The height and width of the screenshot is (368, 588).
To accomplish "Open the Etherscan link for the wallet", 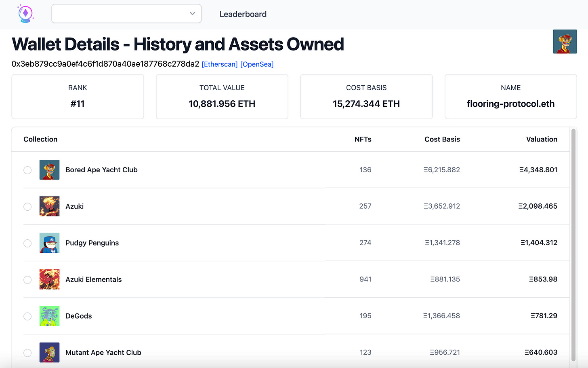I will coord(220,64).
